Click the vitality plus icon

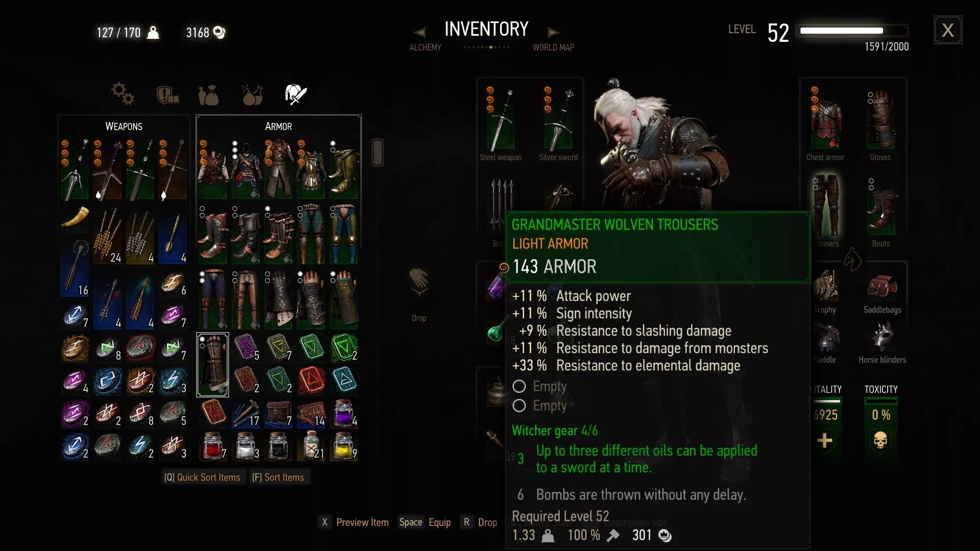(x=825, y=440)
